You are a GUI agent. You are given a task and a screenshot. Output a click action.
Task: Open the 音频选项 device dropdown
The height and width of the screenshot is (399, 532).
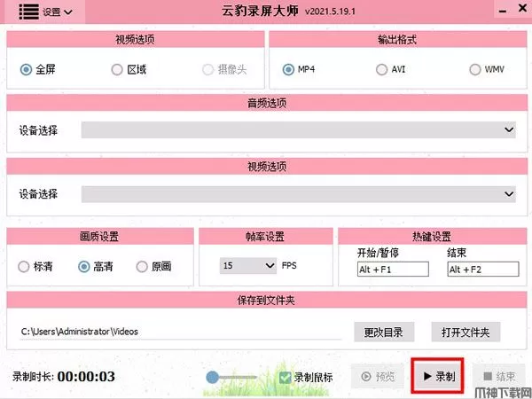(x=299, y=130)
